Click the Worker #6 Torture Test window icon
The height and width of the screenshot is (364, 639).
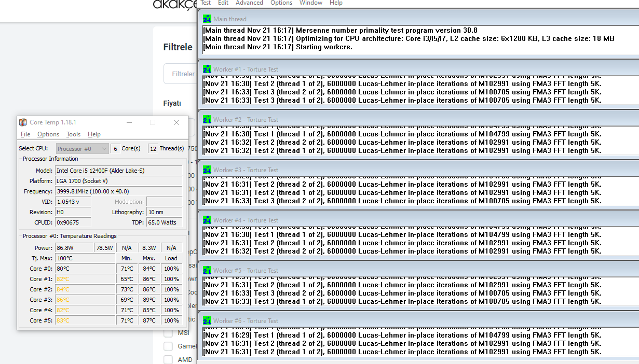click(x=207, y=320)
